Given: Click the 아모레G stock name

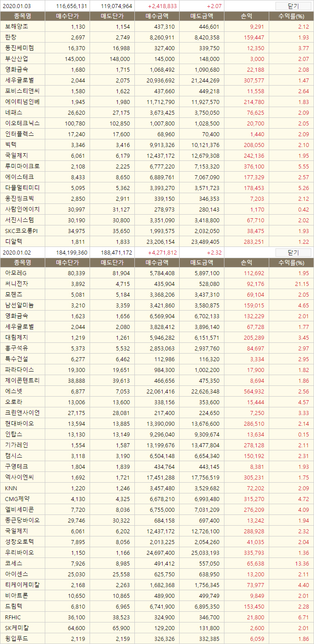Looking at the screenshot, I should 15,273.
